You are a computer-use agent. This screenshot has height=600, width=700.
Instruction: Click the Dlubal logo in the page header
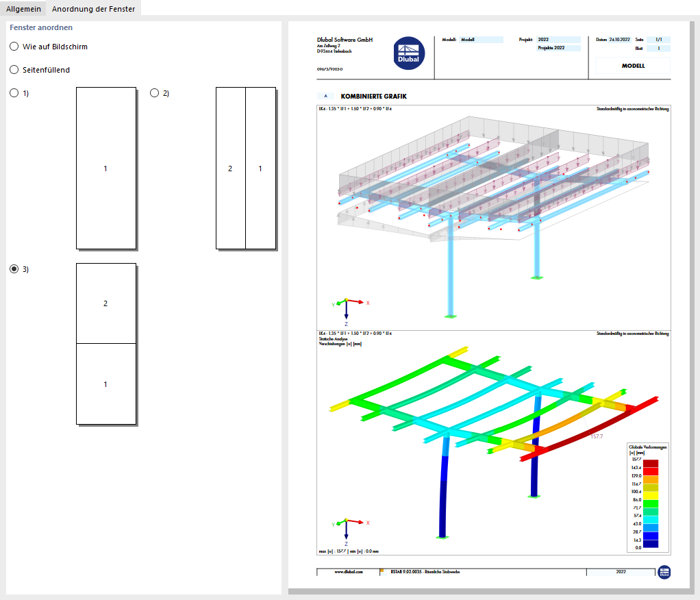[x=408, y=53]
